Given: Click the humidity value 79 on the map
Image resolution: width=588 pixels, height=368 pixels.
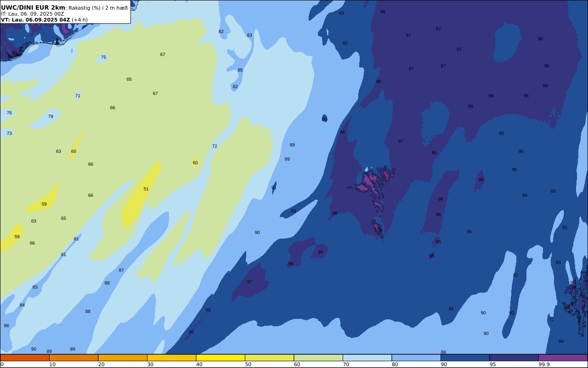Looking at the screenshot, I should pyautogui.click(x=51, y=117).
